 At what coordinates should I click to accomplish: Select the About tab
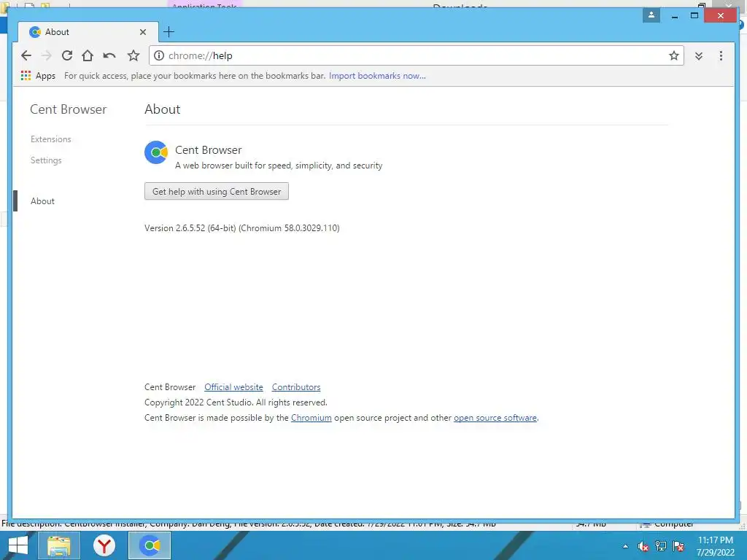pos(88,32)
